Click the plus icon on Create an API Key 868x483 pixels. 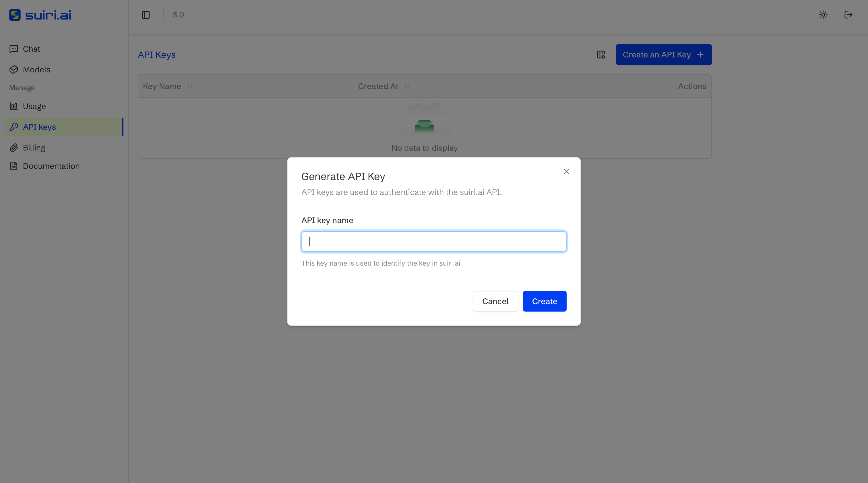[700, 55]
